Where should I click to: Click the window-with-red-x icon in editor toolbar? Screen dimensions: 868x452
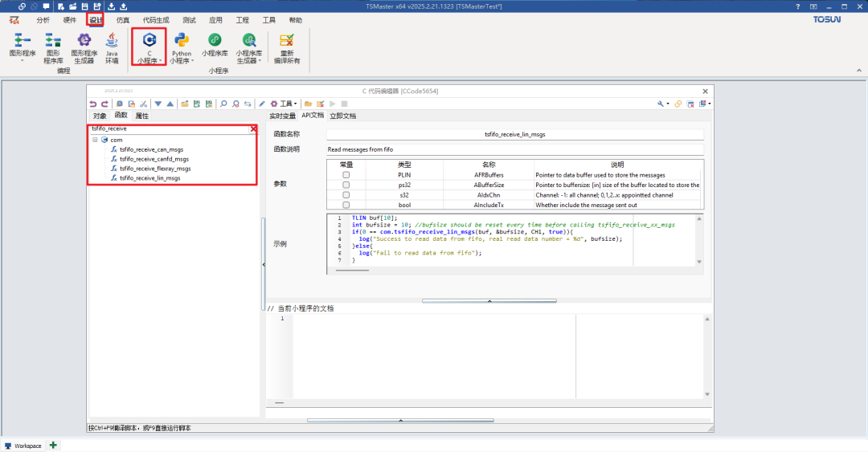coord(690,104)
